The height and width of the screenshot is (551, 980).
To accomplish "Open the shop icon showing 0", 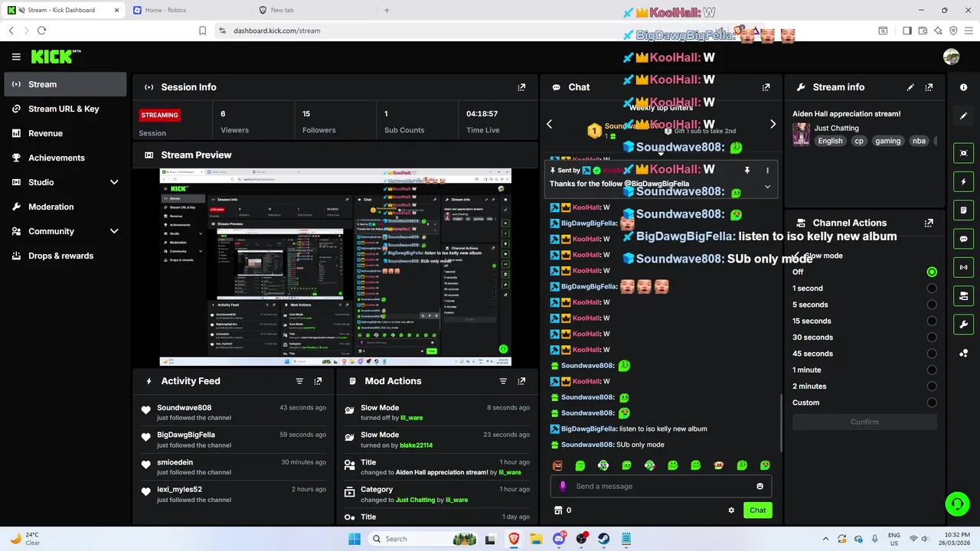I will click(563, 510).
